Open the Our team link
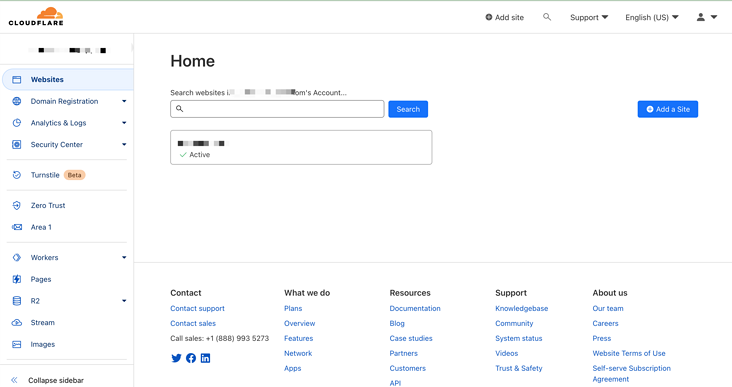Viewport: 732px width, 387px height. (608, 309)
